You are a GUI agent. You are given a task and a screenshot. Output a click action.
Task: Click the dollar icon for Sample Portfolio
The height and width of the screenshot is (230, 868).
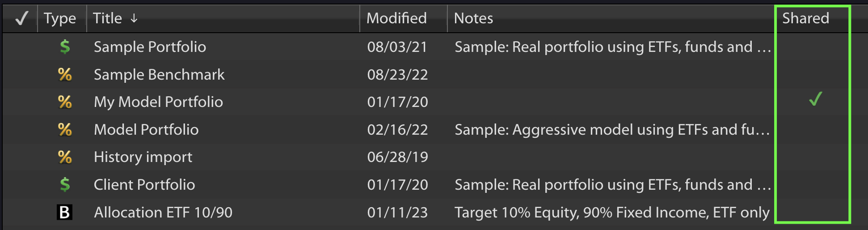tap(65, 47)
